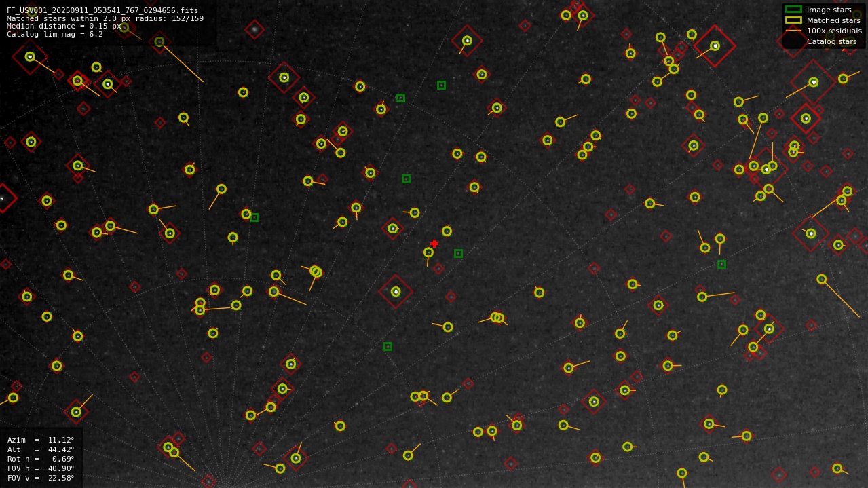Image resolution: width=868 pixels, height=488 pixels.
Task: Select the 'Matched stars' legend label
Action: click(x=833, y=20)
